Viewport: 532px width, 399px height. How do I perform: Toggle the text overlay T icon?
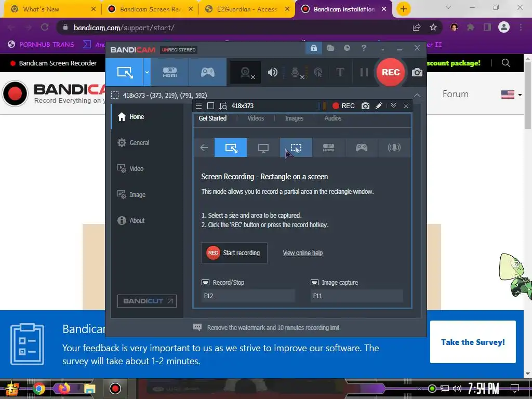tap(340, 72)
